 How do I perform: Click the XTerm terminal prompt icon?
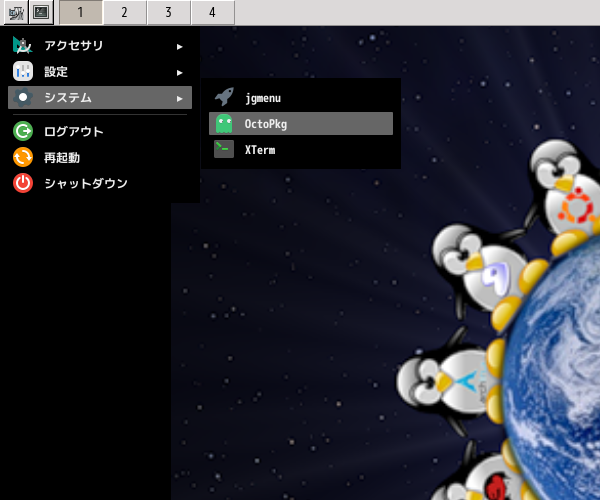(224, 149)
